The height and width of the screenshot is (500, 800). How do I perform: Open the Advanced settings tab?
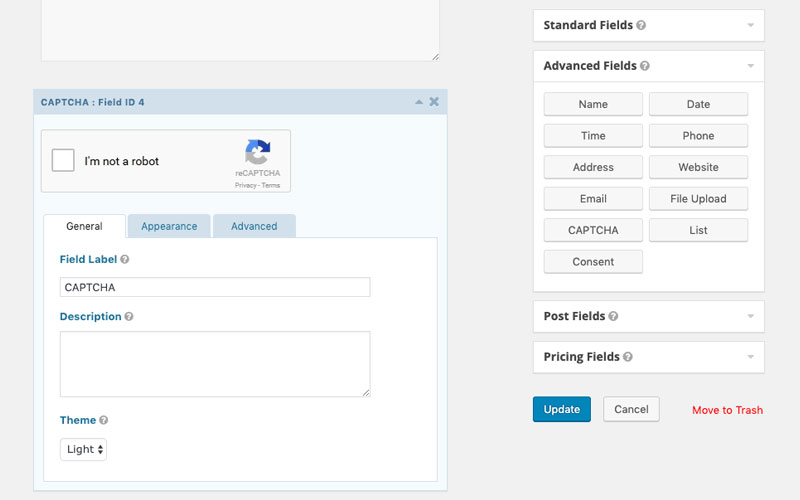click(254, 226)
